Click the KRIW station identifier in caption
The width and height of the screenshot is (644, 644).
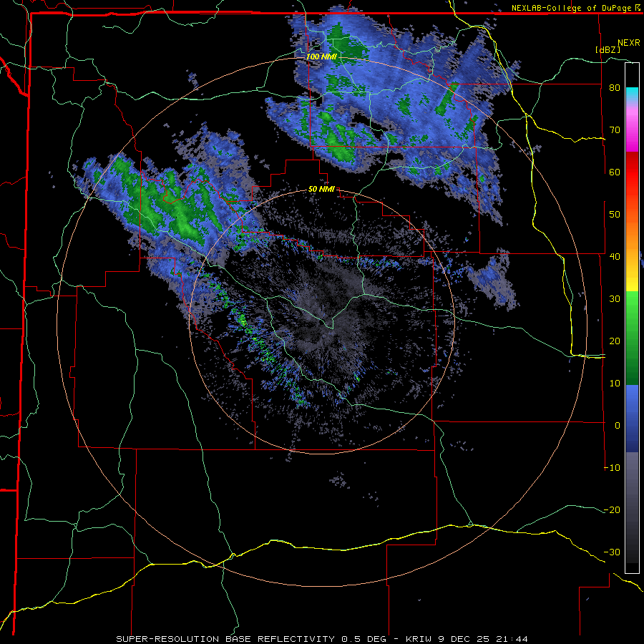419,639
